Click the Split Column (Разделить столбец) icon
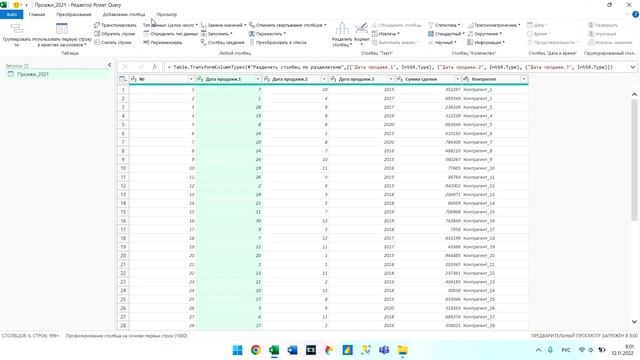Viewport: 640px width, 360px height. [342, 29]
